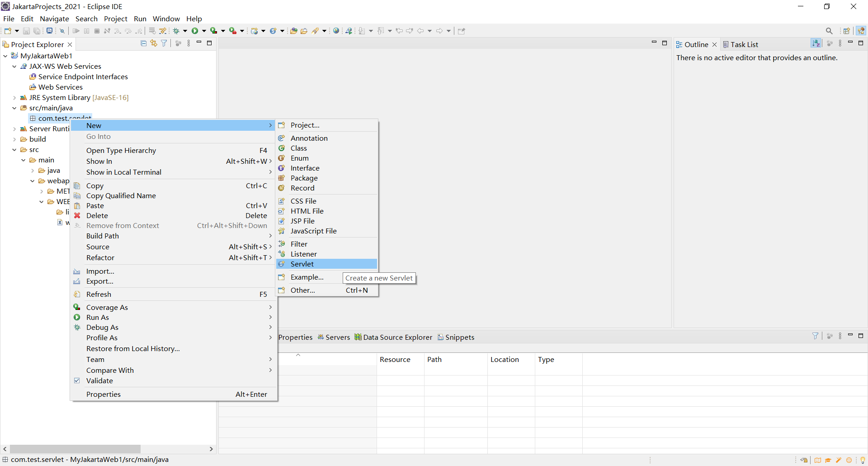The height and width of the screenshot is (466, 868).
Task: Switch to the Task List tab
Action: [741, 44]
